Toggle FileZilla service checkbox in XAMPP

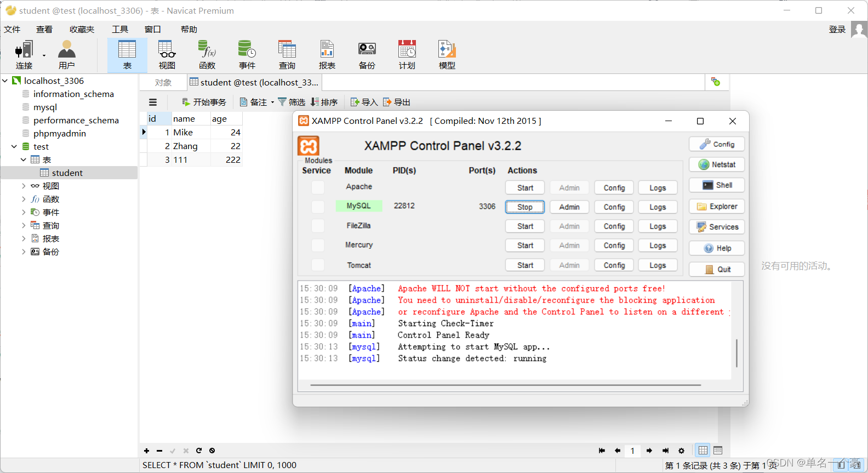[x=318, y=226]
